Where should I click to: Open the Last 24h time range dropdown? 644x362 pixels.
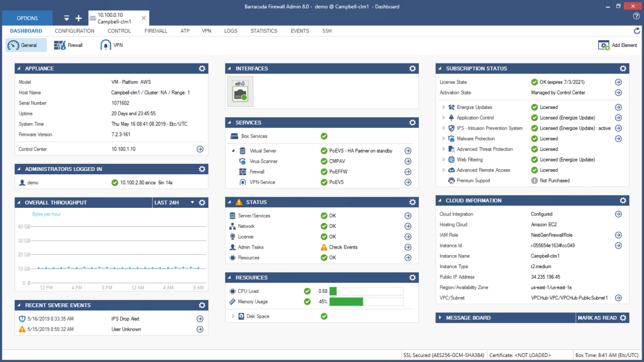(192, 202)
